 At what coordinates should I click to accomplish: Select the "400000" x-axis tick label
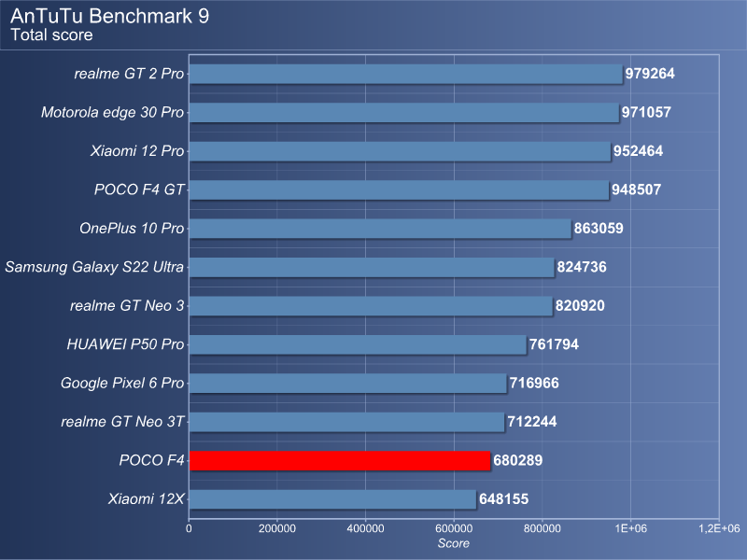click(x=365, y=528)
